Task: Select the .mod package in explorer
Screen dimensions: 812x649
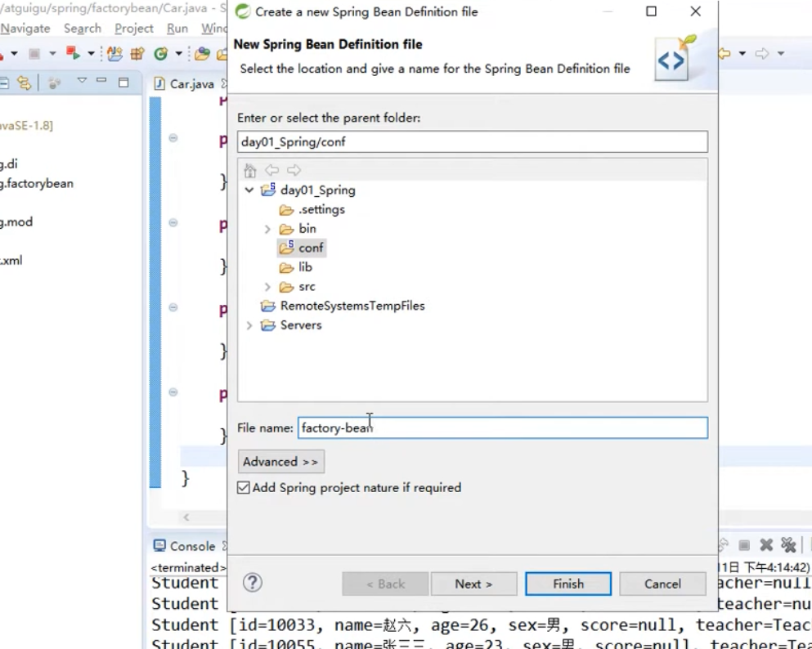Action: 16,222
